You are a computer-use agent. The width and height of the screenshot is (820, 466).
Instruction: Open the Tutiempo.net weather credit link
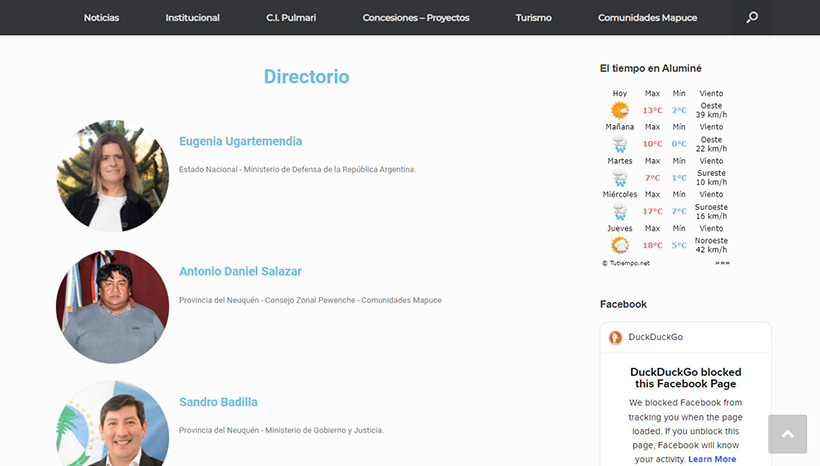pyautogui.click(x=626, y=263)
